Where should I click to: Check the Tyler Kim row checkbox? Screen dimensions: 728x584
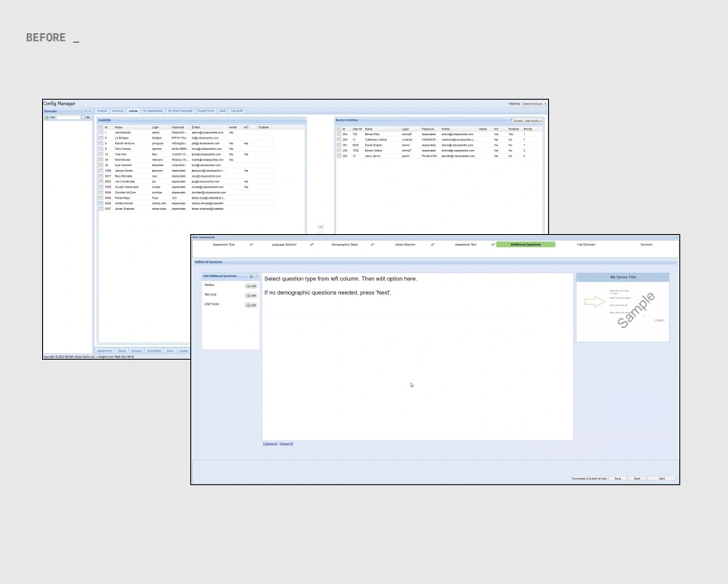[100, 154]
